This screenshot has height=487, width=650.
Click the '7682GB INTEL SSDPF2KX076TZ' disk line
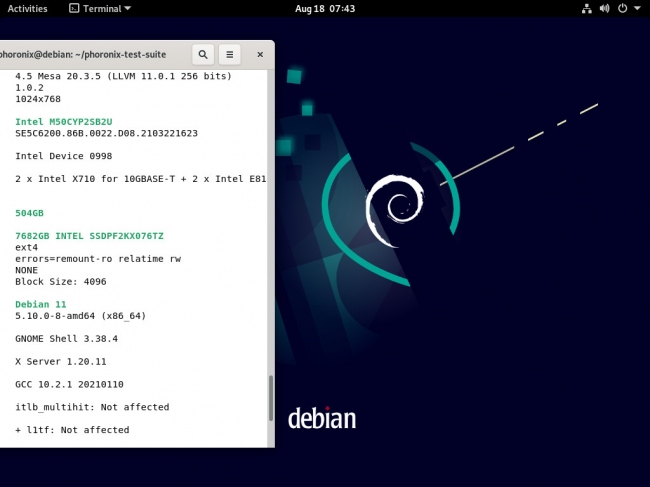click(x=88, y=234)
